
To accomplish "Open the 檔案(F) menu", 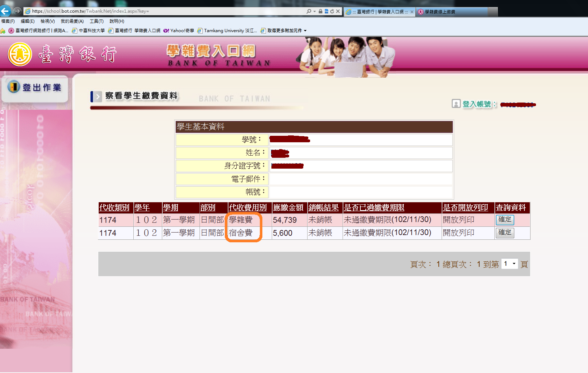I will pyautogui.click(x=8, y=21).
